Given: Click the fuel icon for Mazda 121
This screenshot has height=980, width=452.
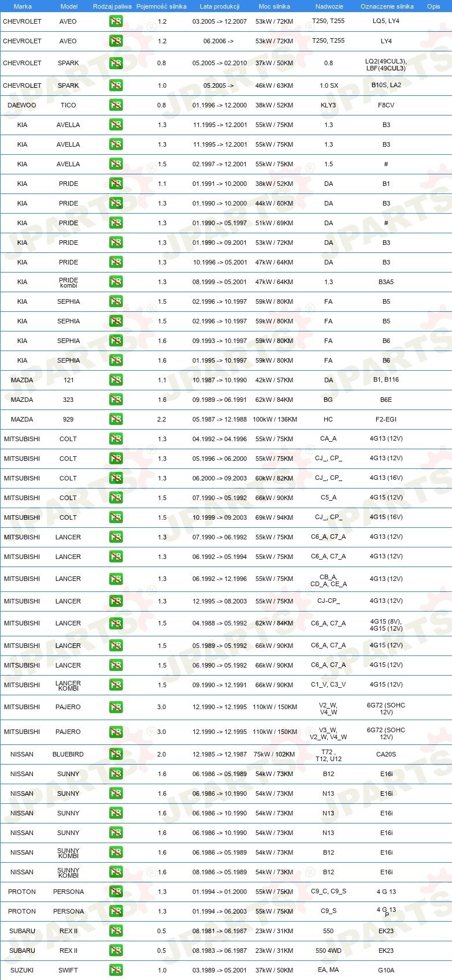Looking at the screenshot, I should (x=116, y=380).
